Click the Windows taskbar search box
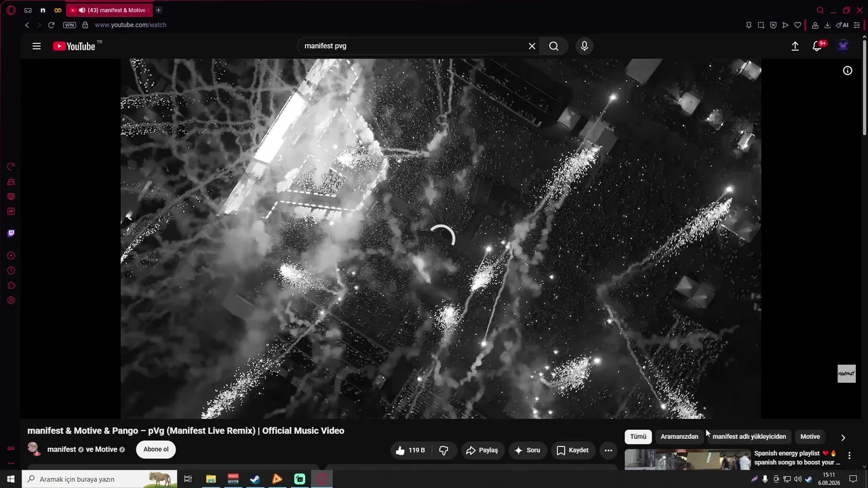 100,479
